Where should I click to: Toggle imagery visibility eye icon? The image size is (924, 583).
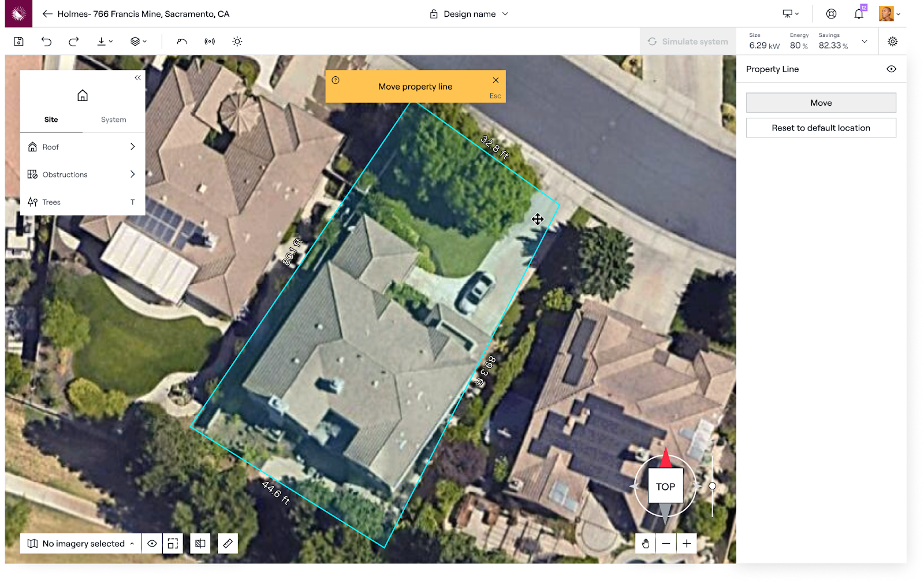tap(152, 544)
